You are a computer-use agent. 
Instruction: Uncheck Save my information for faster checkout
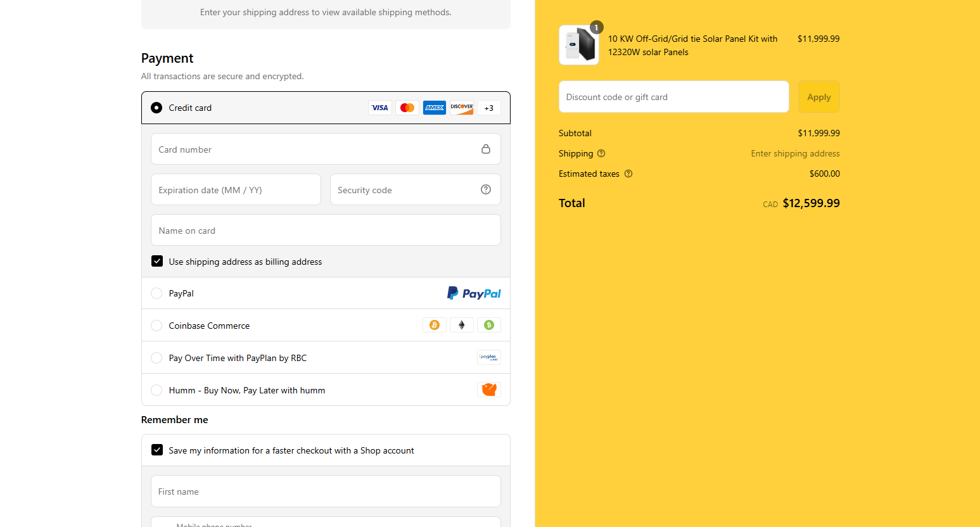[x=157, y=450]
